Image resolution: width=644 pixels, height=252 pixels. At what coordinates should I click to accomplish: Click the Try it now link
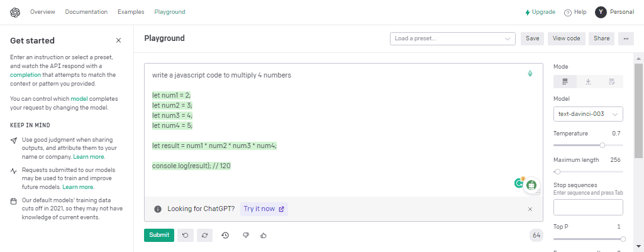(x=264, y=209)
